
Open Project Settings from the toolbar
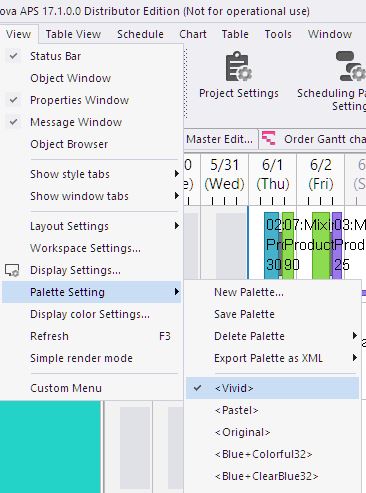[x=239, y=75]
